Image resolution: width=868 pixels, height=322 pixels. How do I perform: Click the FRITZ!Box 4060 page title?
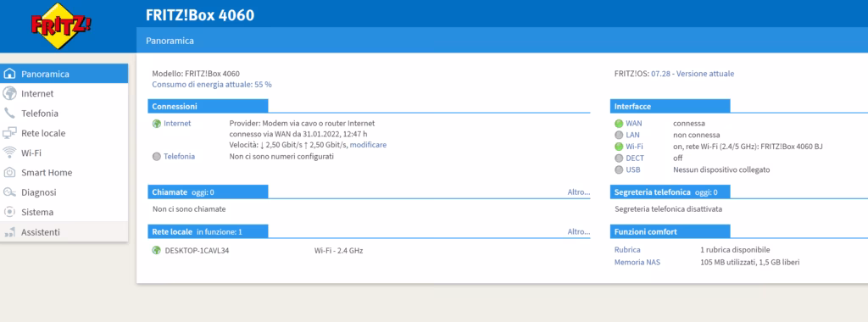click(x=200, y=15)
